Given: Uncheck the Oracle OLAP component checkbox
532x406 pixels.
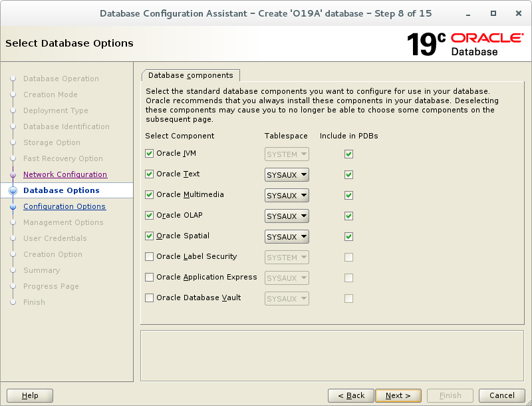Looking at the screenshot, I should [149, 215].
